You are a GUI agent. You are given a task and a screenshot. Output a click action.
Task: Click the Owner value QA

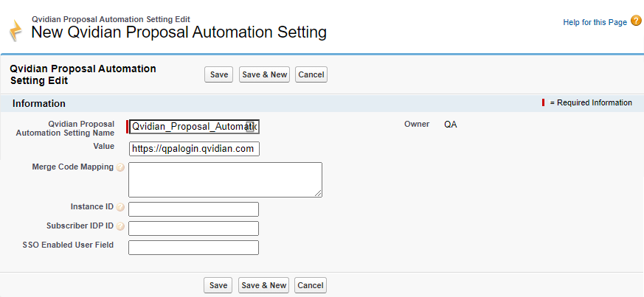click(x=450, y=125)
